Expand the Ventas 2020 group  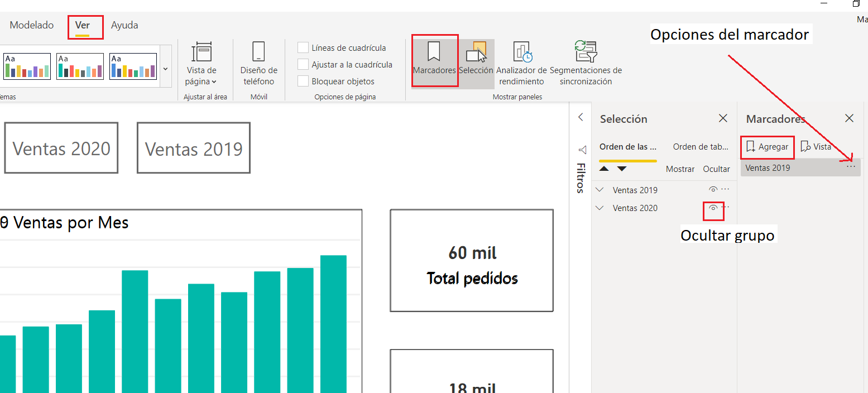600,208
